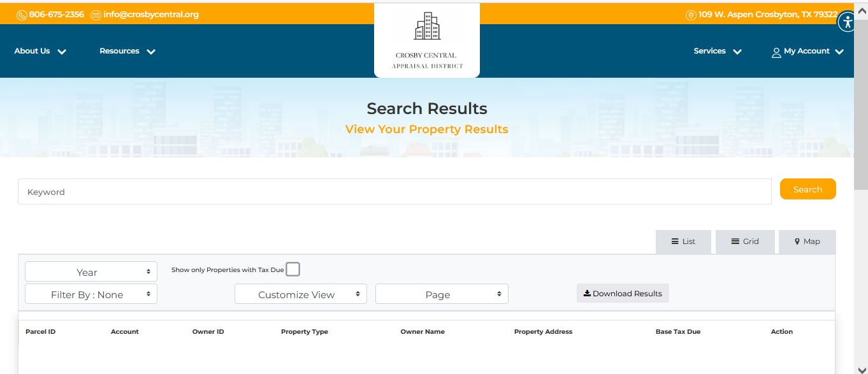The height and width of the screenshot is (374, 868).
Task: Click the orange Search button
Action: [807, 189]
